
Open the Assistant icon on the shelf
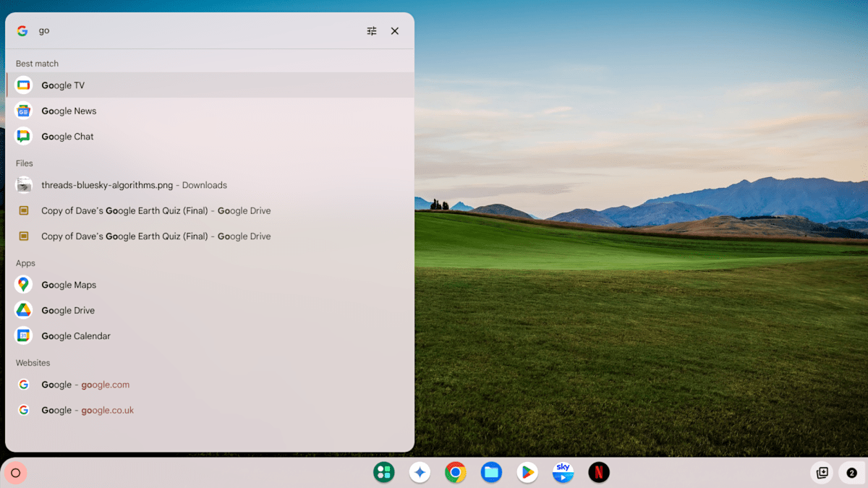pyautogui.click(x=420, y=472)
